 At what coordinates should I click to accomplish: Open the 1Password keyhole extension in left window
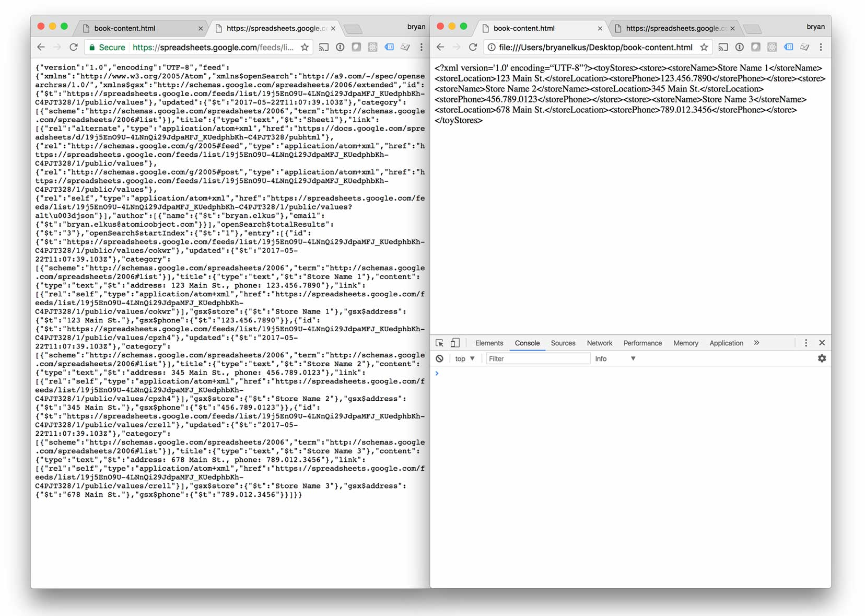(340, 48)
